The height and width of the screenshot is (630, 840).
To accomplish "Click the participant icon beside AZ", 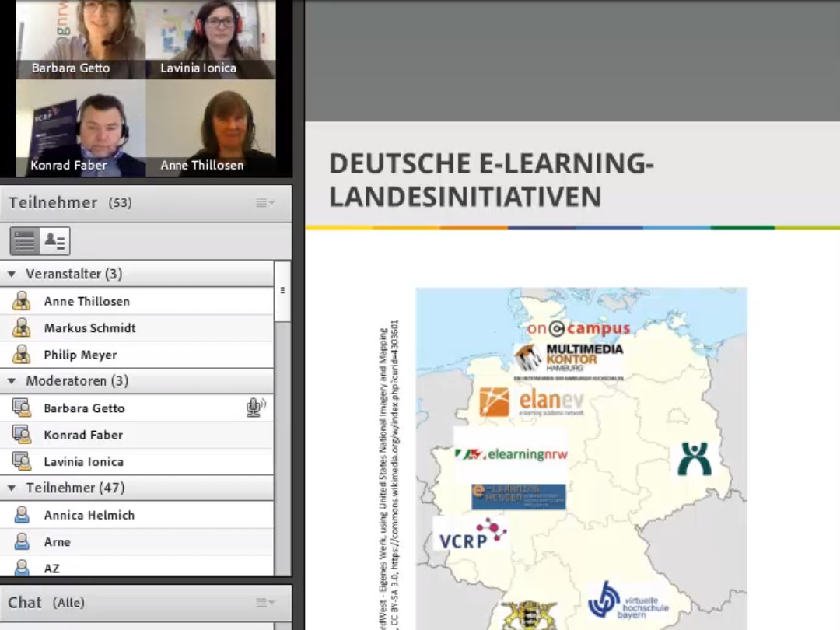I will 22,567.
